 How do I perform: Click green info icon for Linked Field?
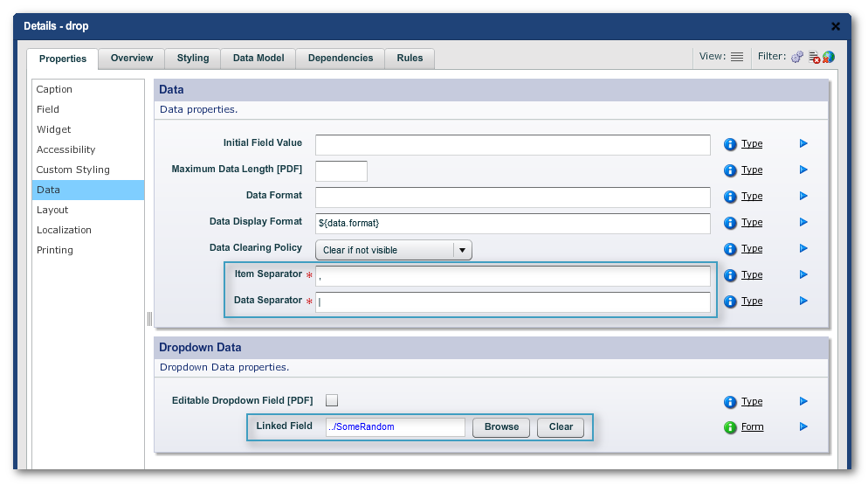pyautogui.click(x=730, y=427)
